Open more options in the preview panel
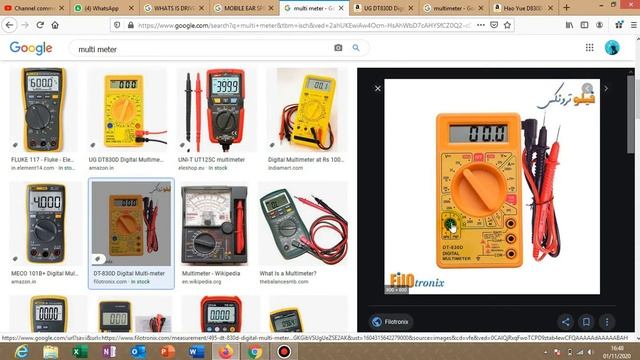 [x=607, y=322]
